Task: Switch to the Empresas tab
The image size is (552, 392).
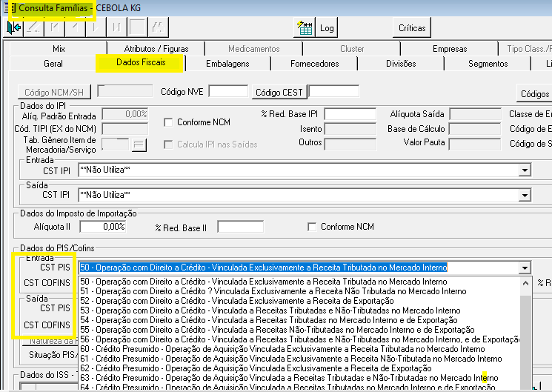Action: coord(450,49)
